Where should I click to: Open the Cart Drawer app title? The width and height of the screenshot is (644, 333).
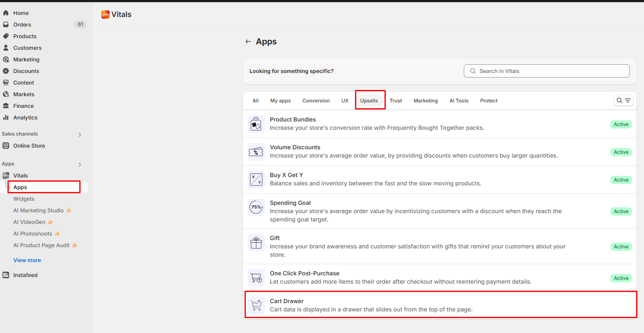click(x=286, y=301)
